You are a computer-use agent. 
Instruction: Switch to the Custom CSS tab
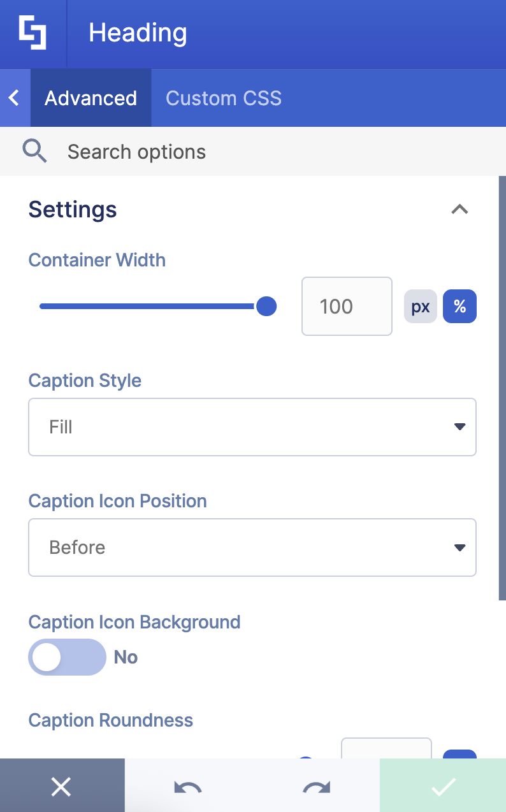coord(223,98)
